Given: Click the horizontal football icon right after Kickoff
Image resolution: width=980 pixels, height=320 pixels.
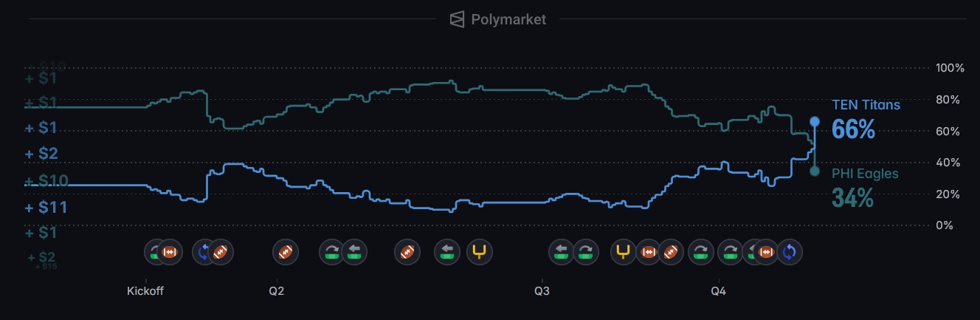Looking at the screenshot, I should tap(170, 252).
